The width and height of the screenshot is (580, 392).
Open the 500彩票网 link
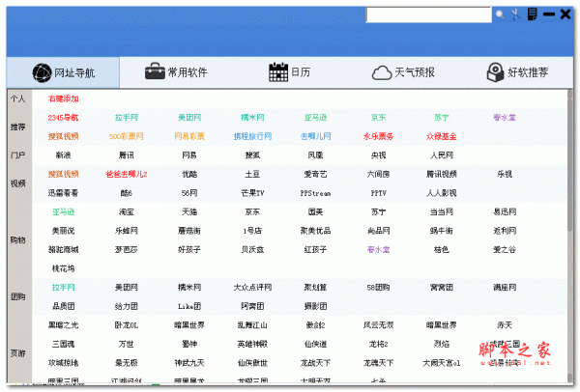tap(126, 136)
